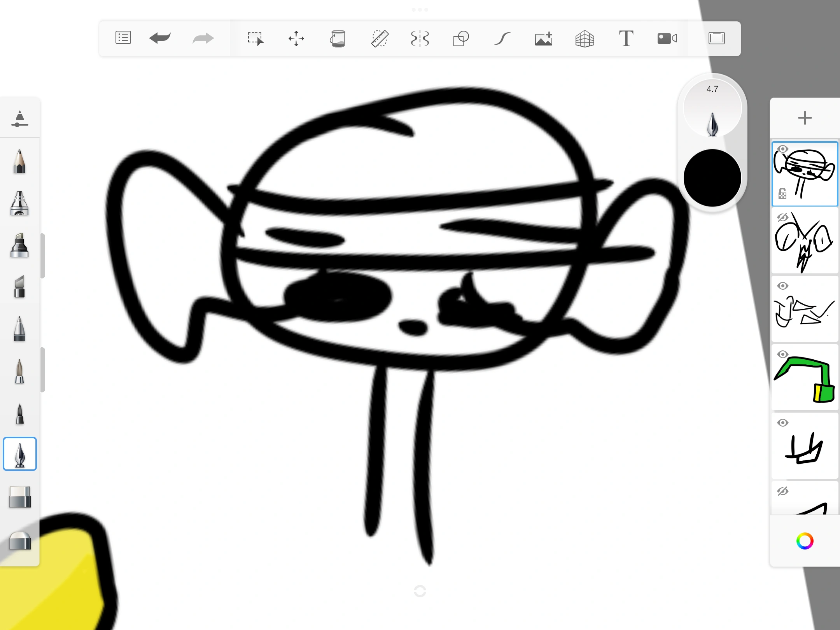Enable the Symmetry tool
Screen dimensions: 840x630
tap(420, 38)
